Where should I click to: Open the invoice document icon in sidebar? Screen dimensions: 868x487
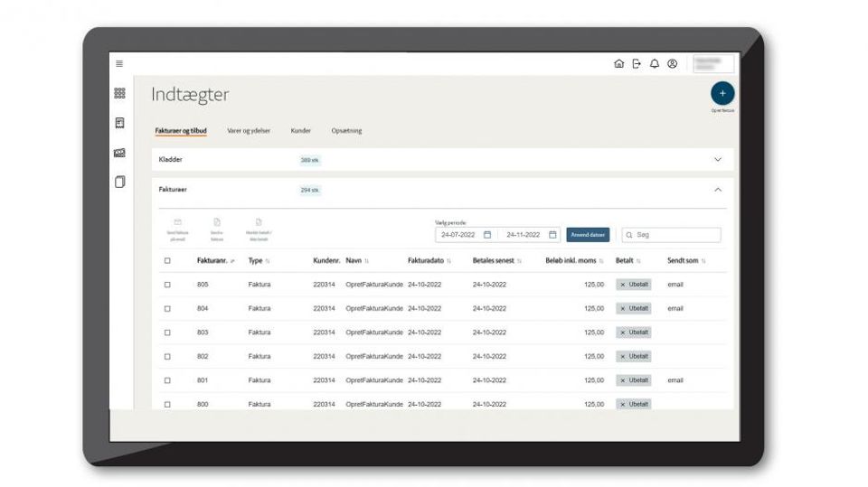click(119, 123)
